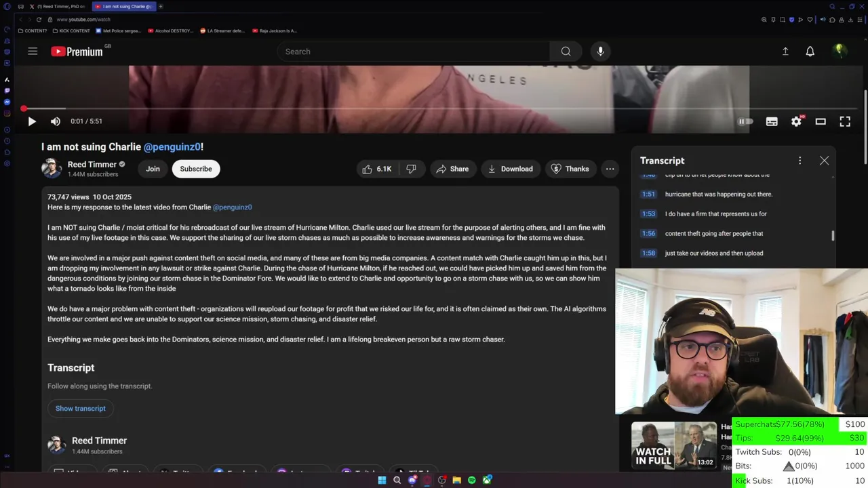Open the KICK CONTENT bookmark folder
The width and height of the screenshot is (868, 488).
[x=71, y=30]
